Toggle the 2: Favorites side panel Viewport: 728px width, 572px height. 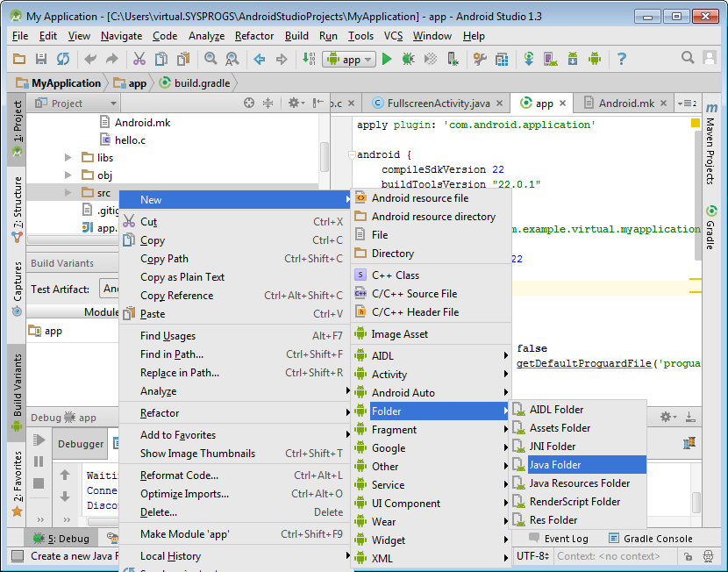[18, 483]
